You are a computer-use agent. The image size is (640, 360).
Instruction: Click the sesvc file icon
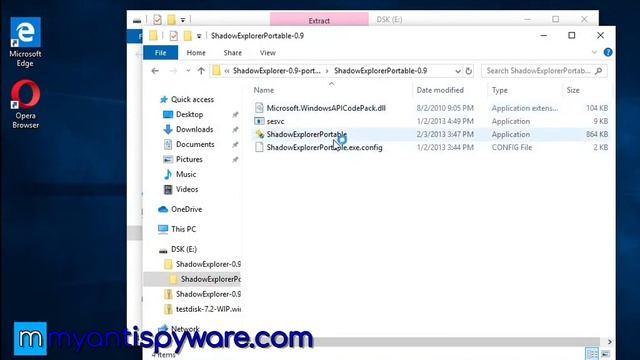pyautogui.click(x=259, y=121)
